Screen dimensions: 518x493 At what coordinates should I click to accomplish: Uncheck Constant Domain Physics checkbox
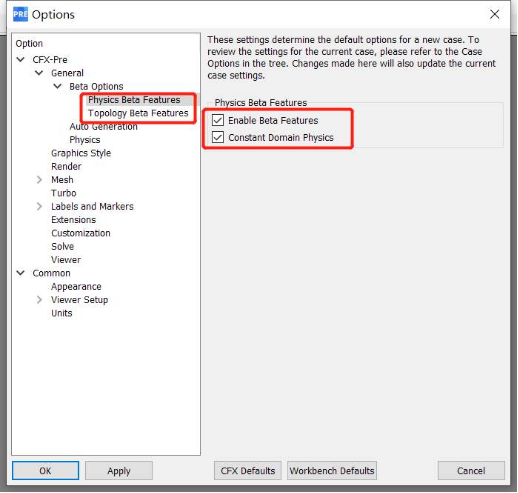(218, 137)
